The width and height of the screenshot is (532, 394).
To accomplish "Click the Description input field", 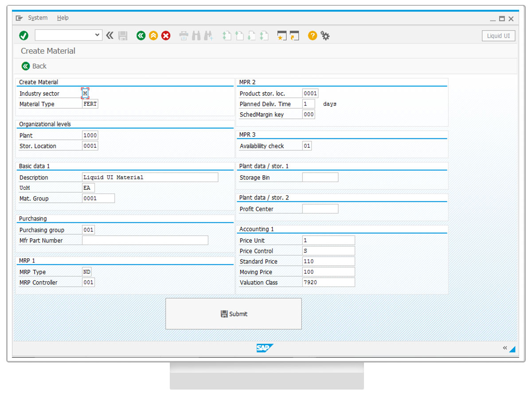I will (150, 177).
